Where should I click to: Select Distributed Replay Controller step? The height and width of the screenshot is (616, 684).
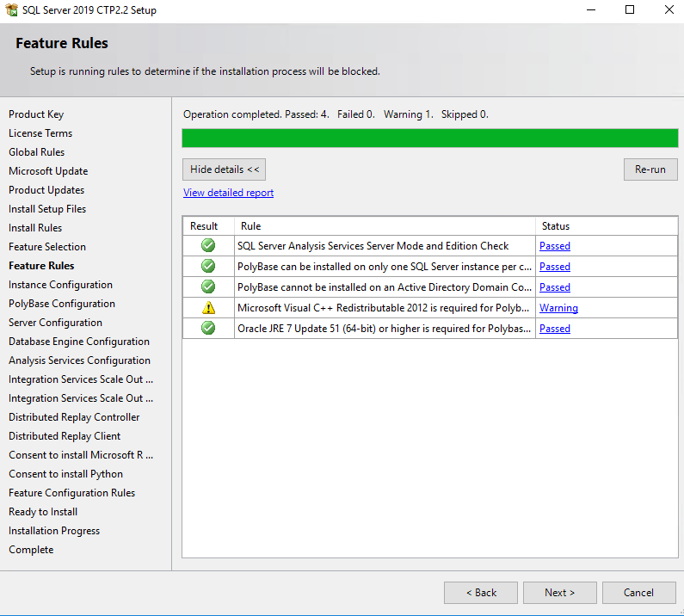coord(74,417)
